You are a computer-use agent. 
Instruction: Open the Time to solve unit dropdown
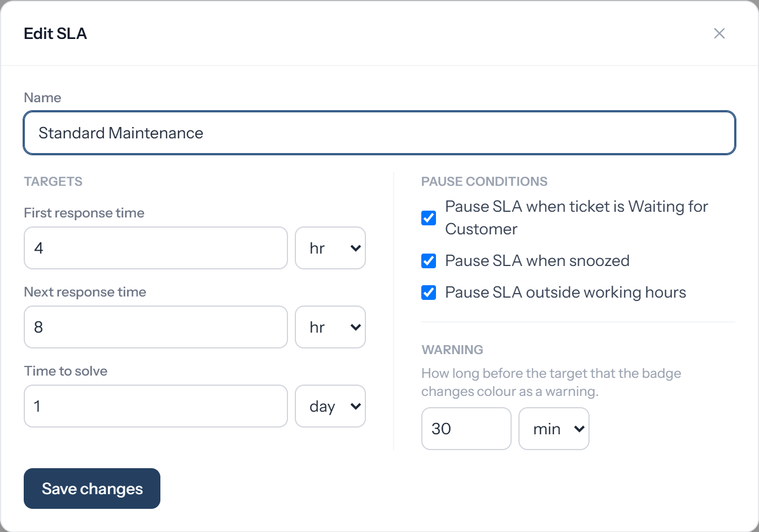pos(330,406)
